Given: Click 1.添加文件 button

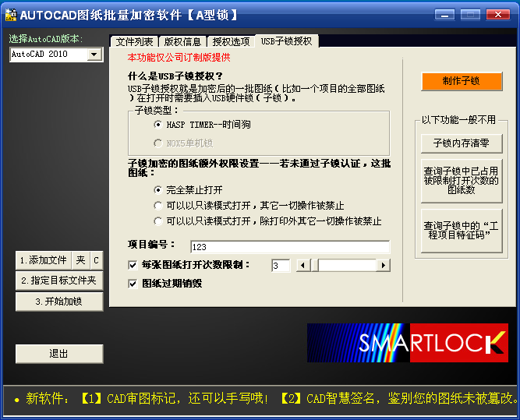Looking at the screenshot, I should click(44, 260).
